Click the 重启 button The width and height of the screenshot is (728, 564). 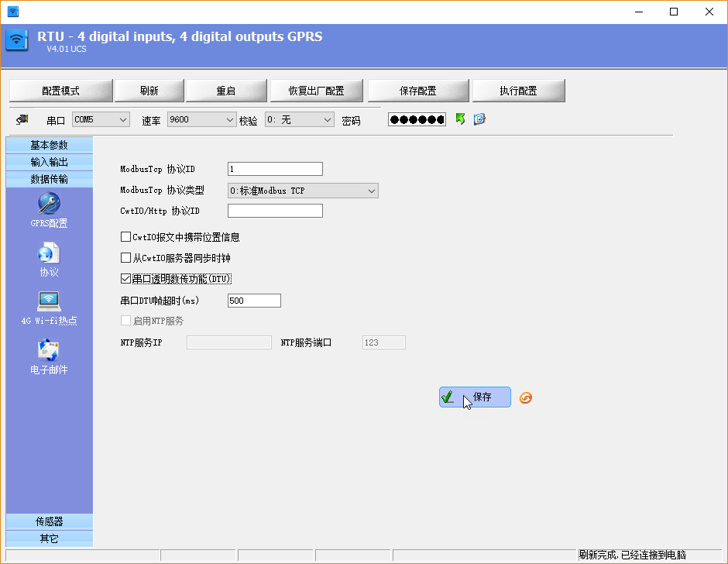(226, 91)
